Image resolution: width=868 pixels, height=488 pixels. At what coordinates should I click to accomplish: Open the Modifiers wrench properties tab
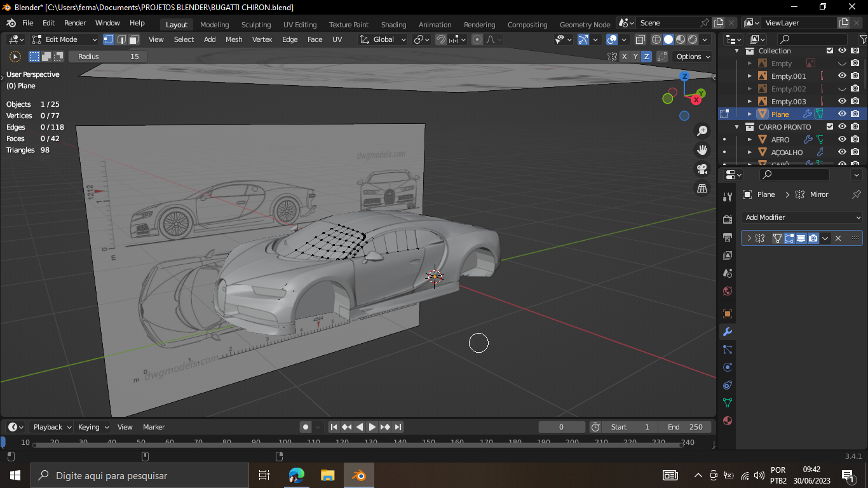pyautogui.click(x=728, y=332)
